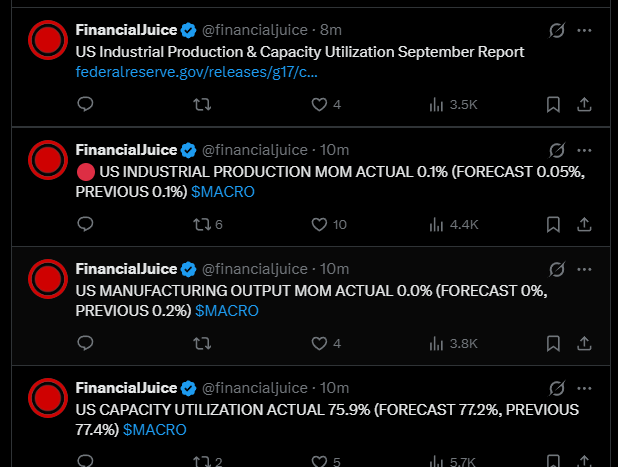
Task: Click Grok icon on the September Report tweet
Action: coord(558,30)
